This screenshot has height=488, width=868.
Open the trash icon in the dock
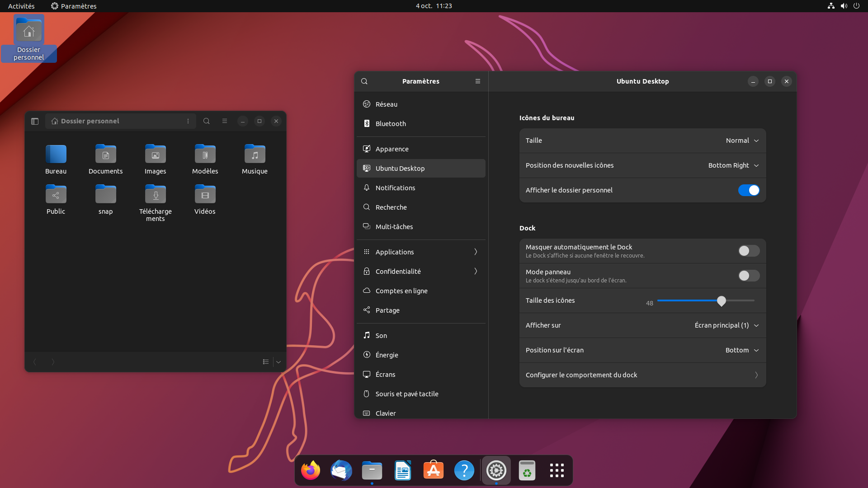pyautogui.click(x=527, y=470)
